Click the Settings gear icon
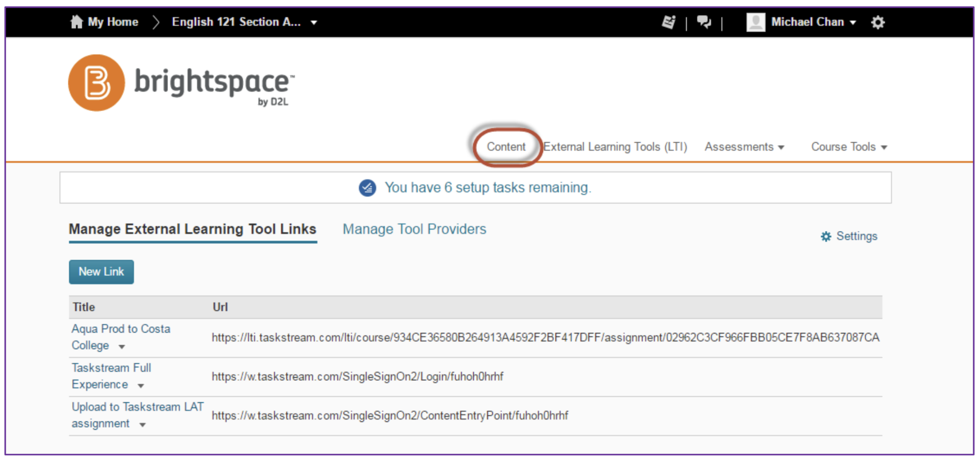980x462 pixels. [x=826, y=236]
